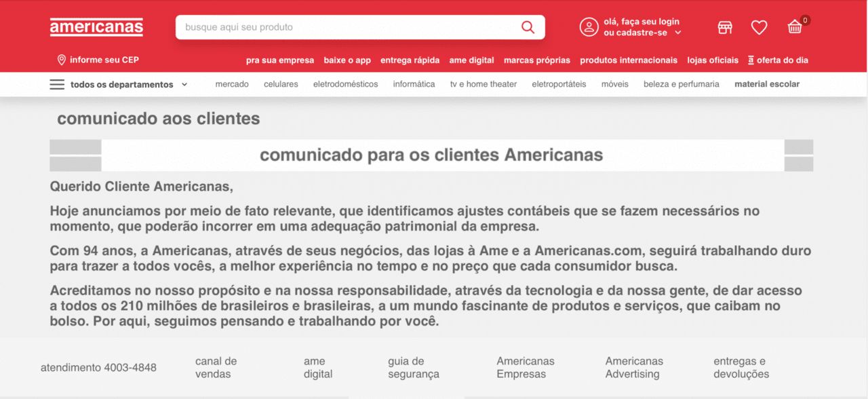Select beleza e perfumaria category
Viewport: 868px width, 399px height.
682,84
